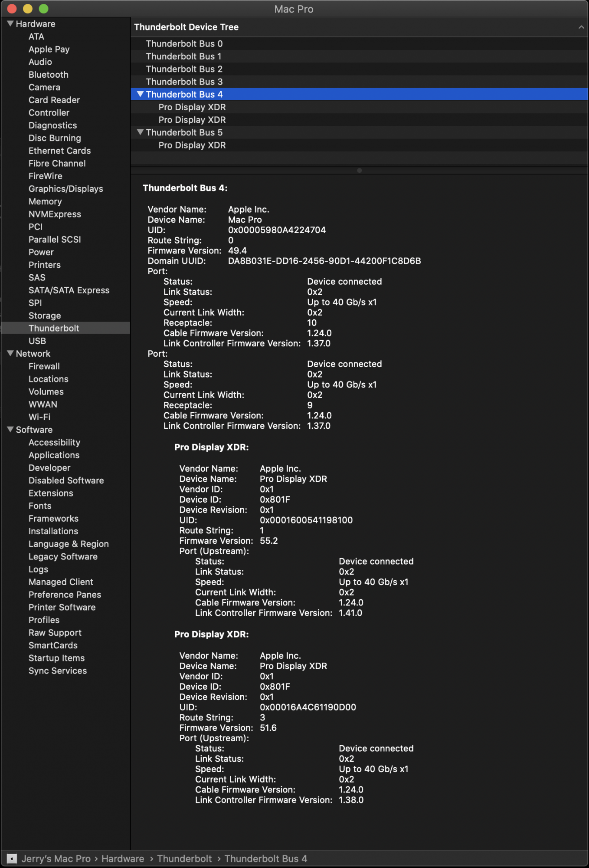Click the Domain UUID value text
Screen dimensions: 589x868
(x=324, y=261)
